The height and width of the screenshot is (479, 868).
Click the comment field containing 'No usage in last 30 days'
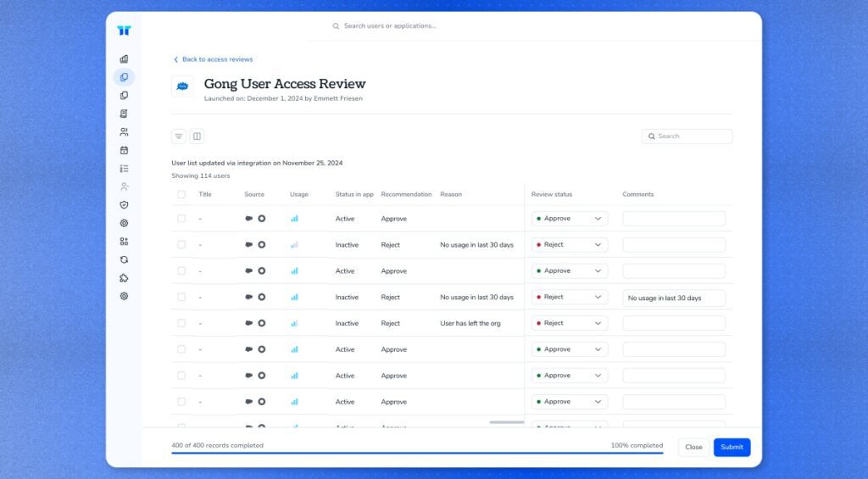(674, 298)
